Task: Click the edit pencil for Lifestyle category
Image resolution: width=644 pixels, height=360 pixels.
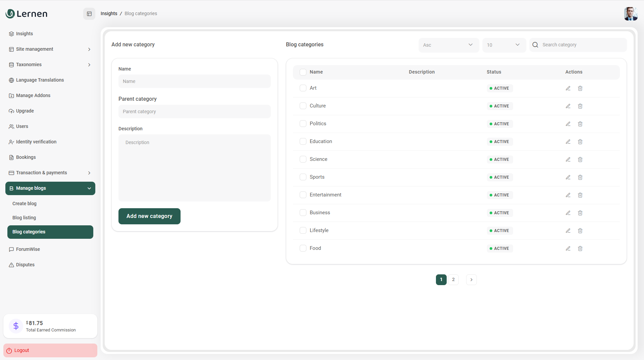Action: pos(568,231)
